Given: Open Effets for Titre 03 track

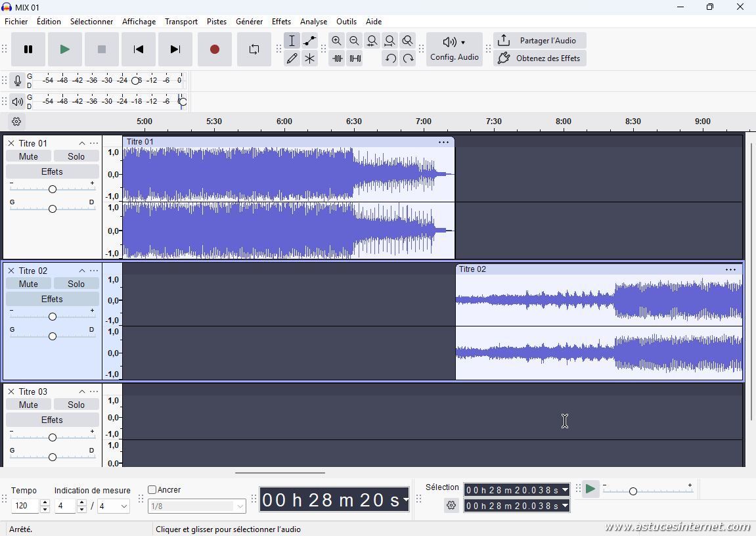Looking at the screenshot, I should tap(52, 420).
